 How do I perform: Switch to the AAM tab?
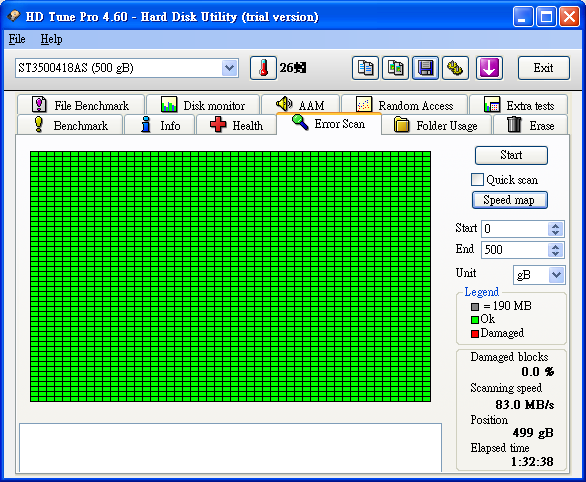(300, 105)
